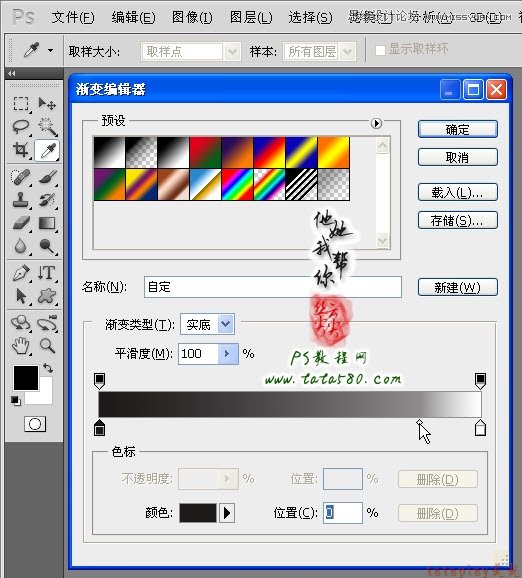Select the Rectangular Marquee tool
This screenshot has height=578, width=522.
click(x=21, y=104)
